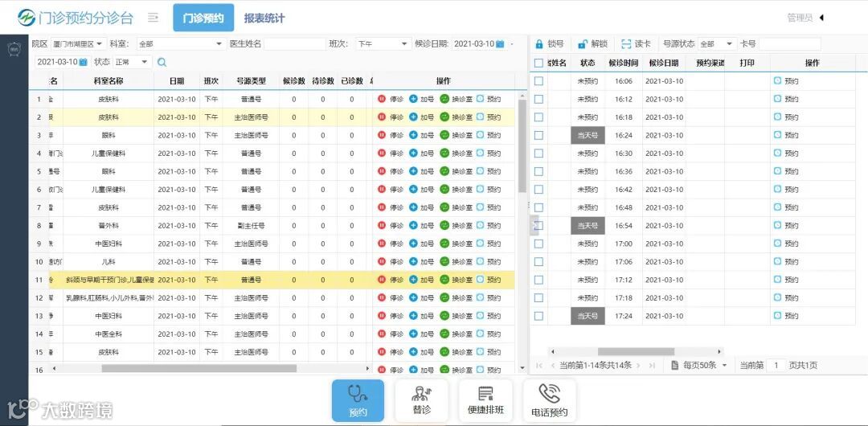
Task: Click blue 加号 icon in row 3
Action: click(413, 134)
